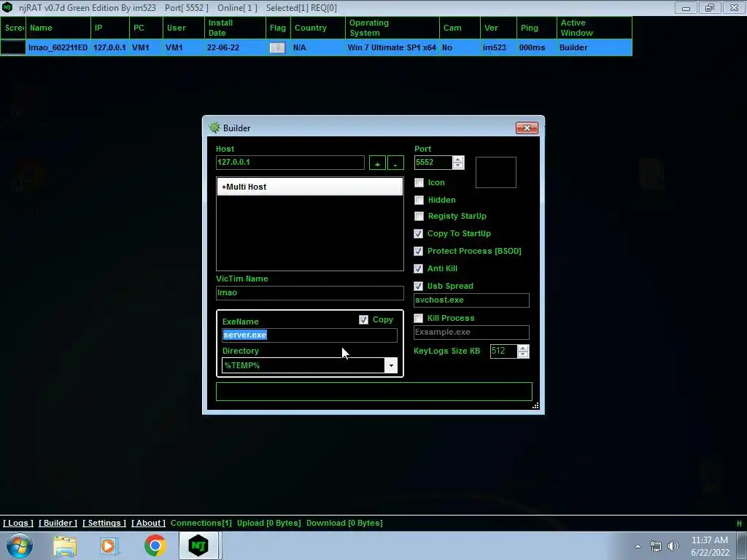Sort clients by IP column
747x560 pixels.
coord(110,28)
